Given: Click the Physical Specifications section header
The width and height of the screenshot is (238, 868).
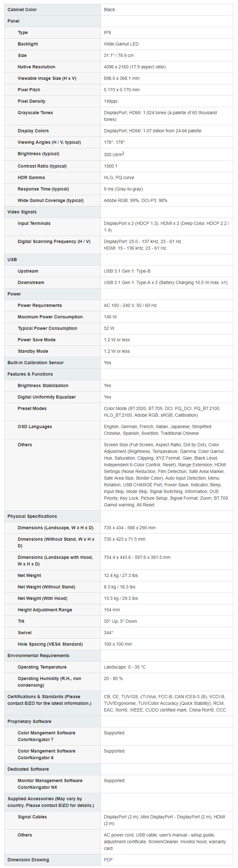Looking at the screenshot, I should click(x=32, y=516).
